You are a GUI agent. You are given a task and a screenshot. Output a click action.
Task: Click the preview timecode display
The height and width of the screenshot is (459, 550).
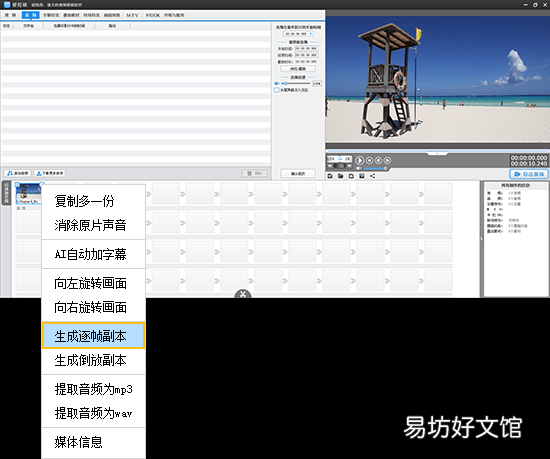529,161
